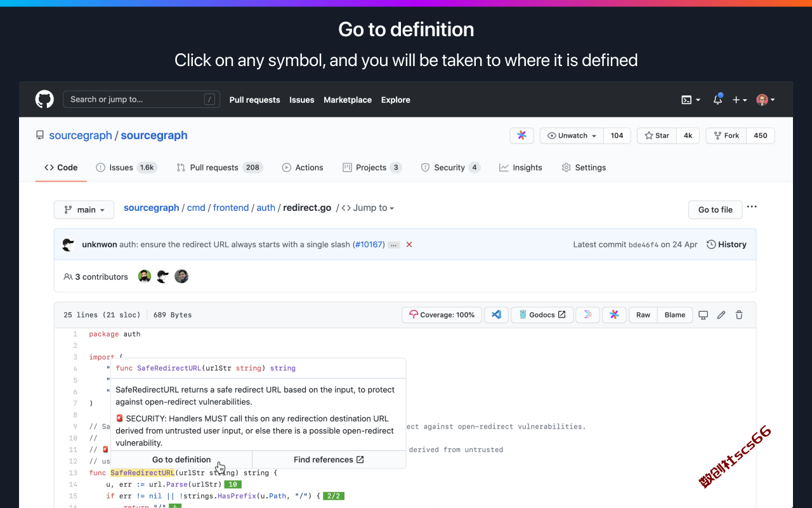The image size is (812, 508).
Task: Open file History
Action: tap(726, 244)
